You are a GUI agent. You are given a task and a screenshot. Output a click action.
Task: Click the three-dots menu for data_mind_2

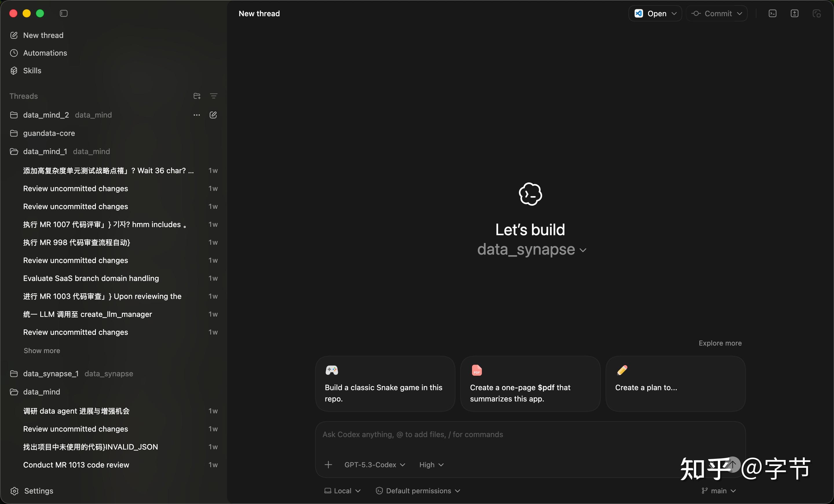[197, 115]
